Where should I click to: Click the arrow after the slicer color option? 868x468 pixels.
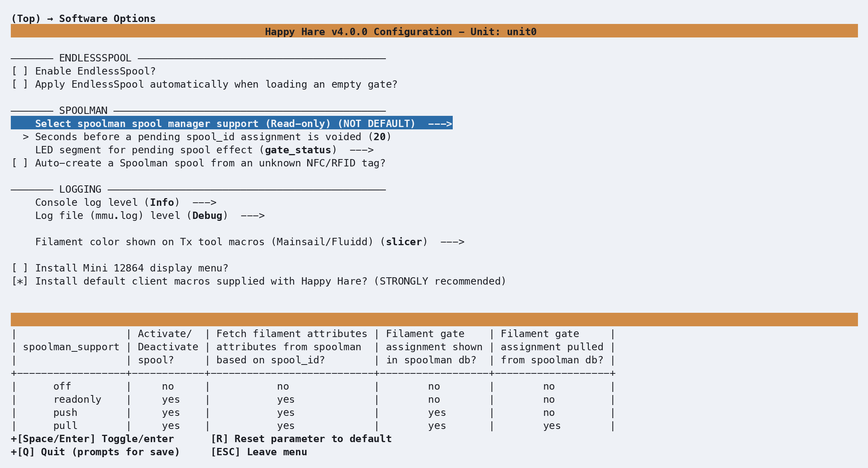[452, 242]
